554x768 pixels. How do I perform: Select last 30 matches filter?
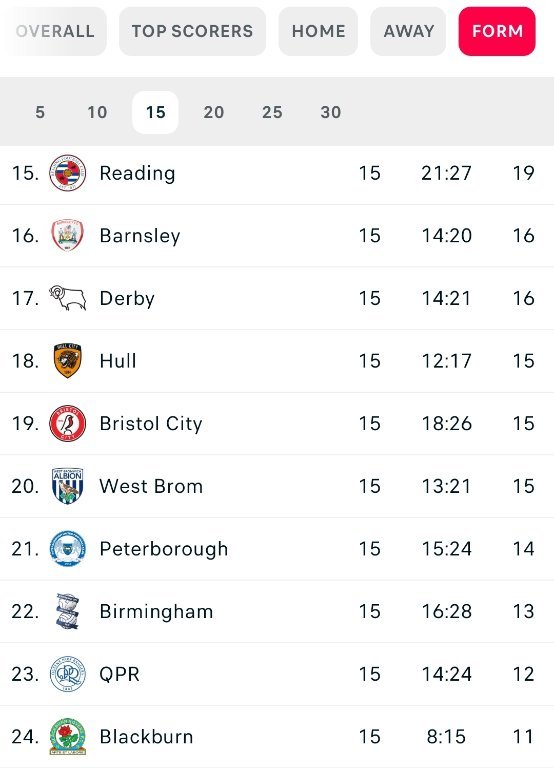[331, 112]
